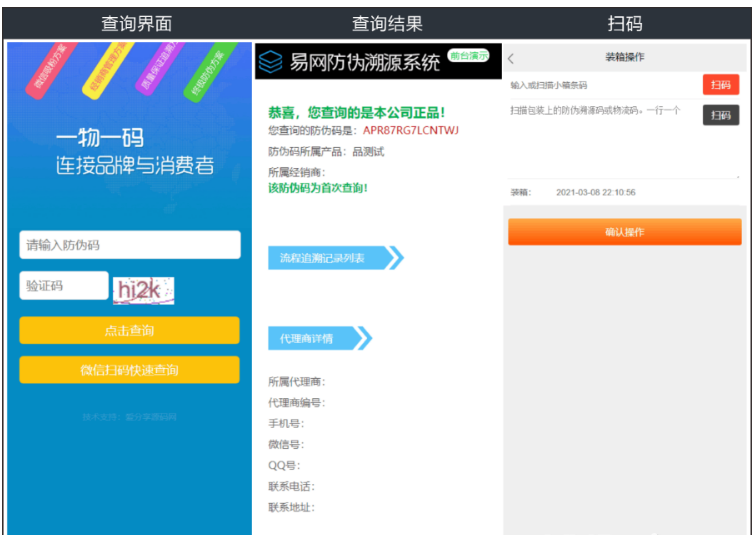Click the 验证码 input field
Screen dimensions: 752x535
[63, 286]
